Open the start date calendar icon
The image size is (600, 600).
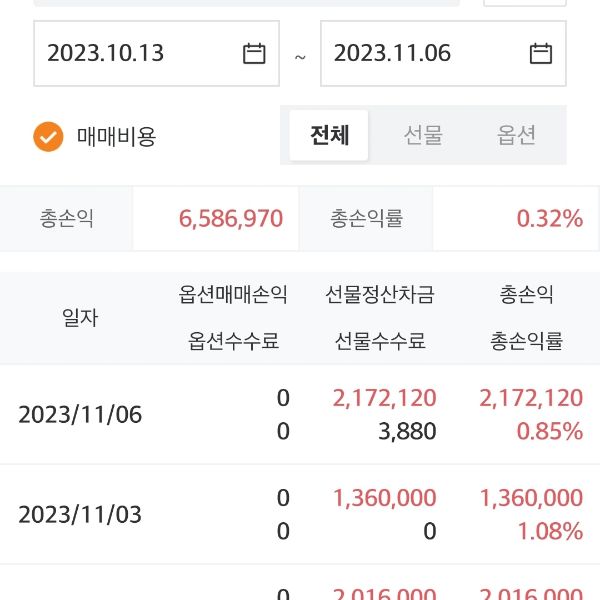254,53
